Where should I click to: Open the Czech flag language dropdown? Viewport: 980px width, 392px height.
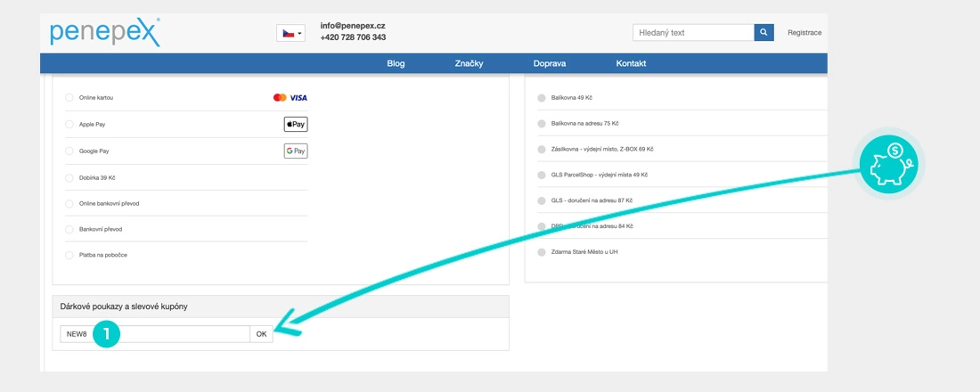tap(290, 33)
